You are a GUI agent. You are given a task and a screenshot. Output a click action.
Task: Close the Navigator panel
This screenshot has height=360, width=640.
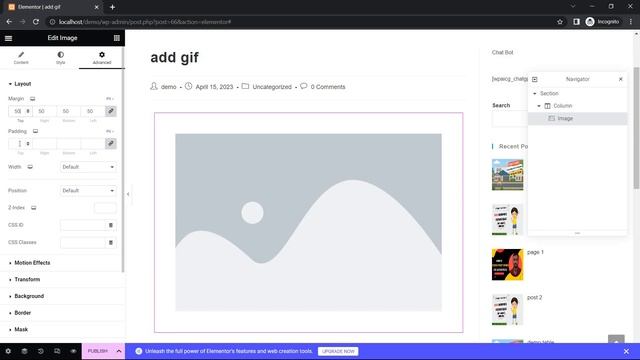click(621, 79)
